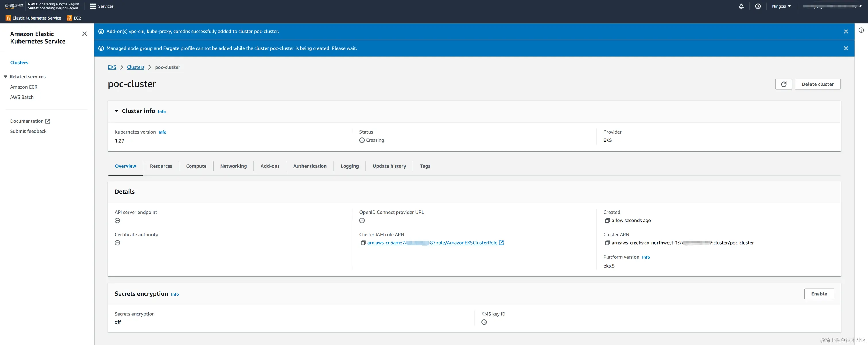Switch to the Overview tab

(125, 166)
